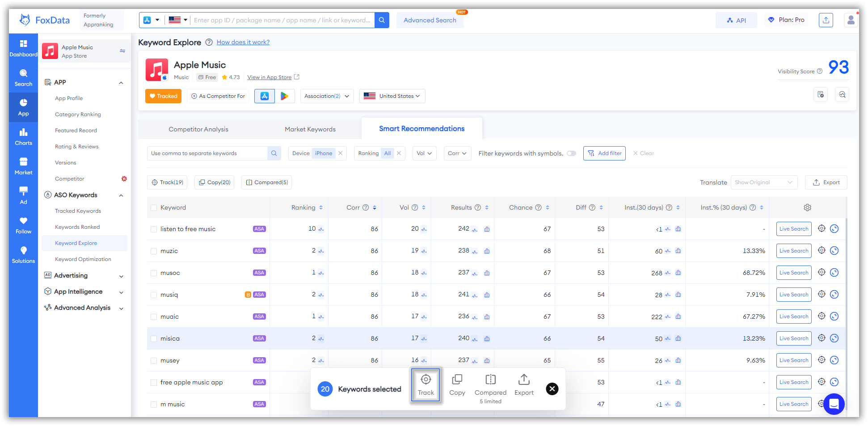
Task: Click the Copy icon in selection bar
Action: [457, 385]
